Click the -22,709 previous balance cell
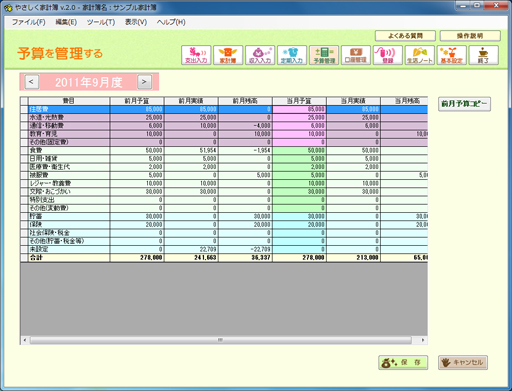 point(245,249)
